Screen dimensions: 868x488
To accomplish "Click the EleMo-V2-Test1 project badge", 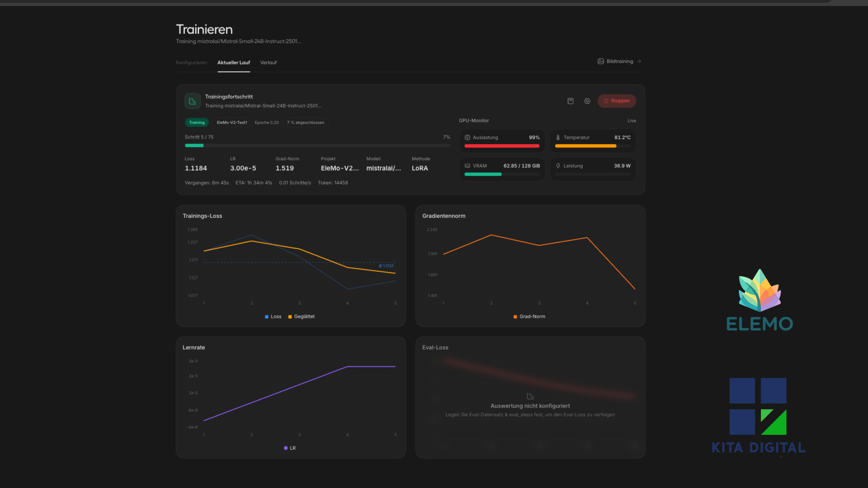I will click(x=232, y=123).
